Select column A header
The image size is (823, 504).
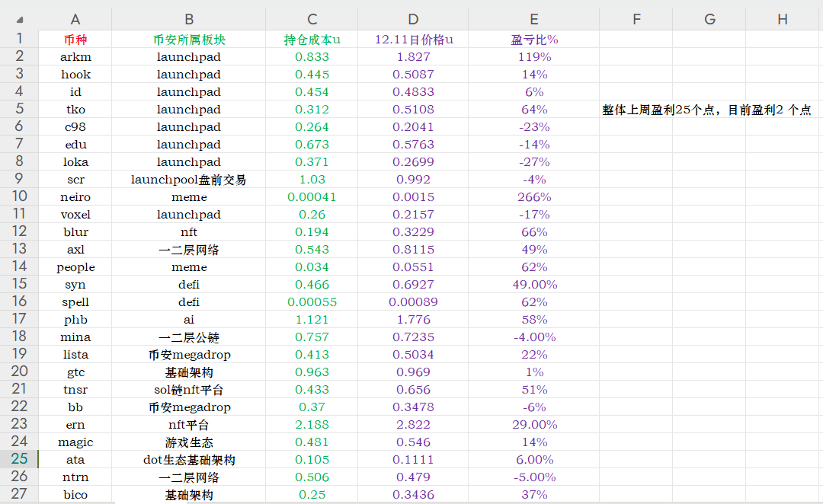75,19
